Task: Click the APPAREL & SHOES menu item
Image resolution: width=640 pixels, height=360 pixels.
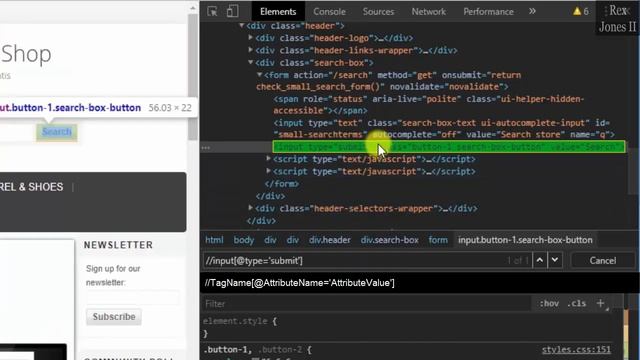Action: pyautogui.click(x=32, y=187)
